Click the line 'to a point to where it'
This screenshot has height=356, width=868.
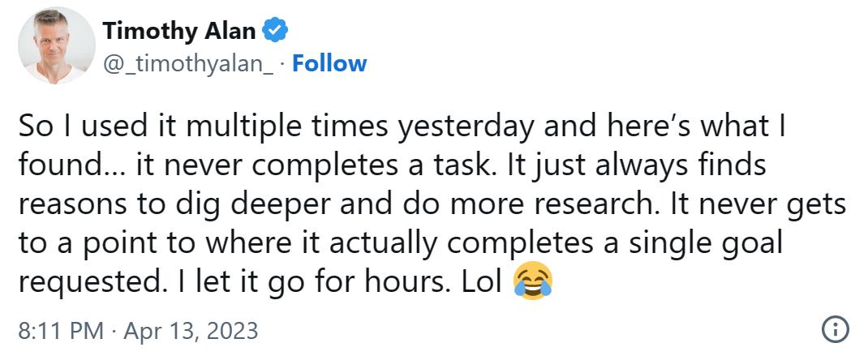tap(400, 244)
